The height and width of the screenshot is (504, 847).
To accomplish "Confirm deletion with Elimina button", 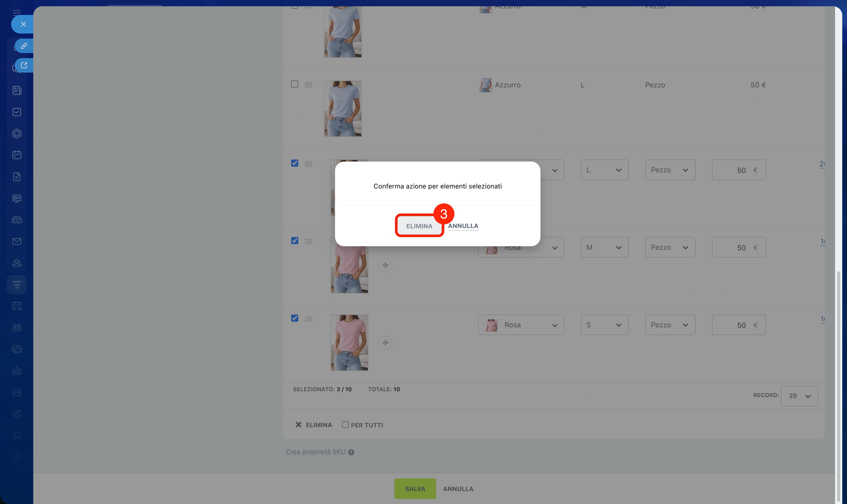I will tap(419, 226).
